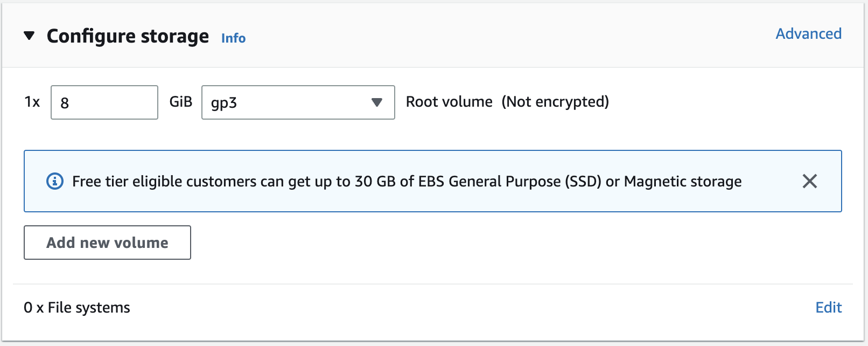Click the Magnetic storage text in banner
Viewport: 868px width, 346px height.
tap(682, 182)
